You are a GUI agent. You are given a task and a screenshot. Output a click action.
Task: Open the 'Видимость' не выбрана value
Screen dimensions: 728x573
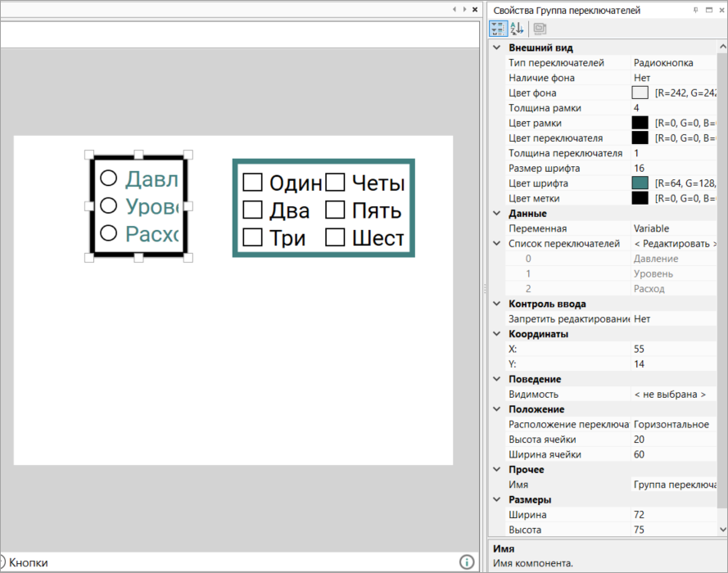670,395
